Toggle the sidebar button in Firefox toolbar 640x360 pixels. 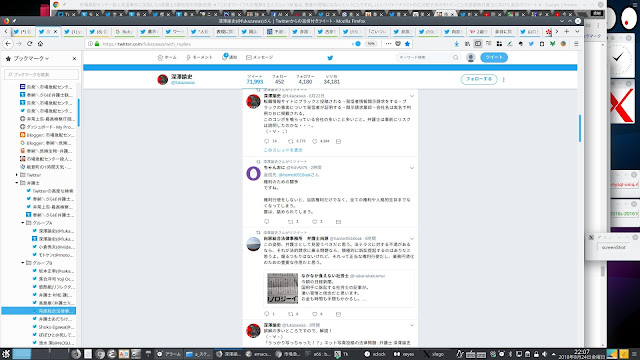478,44
